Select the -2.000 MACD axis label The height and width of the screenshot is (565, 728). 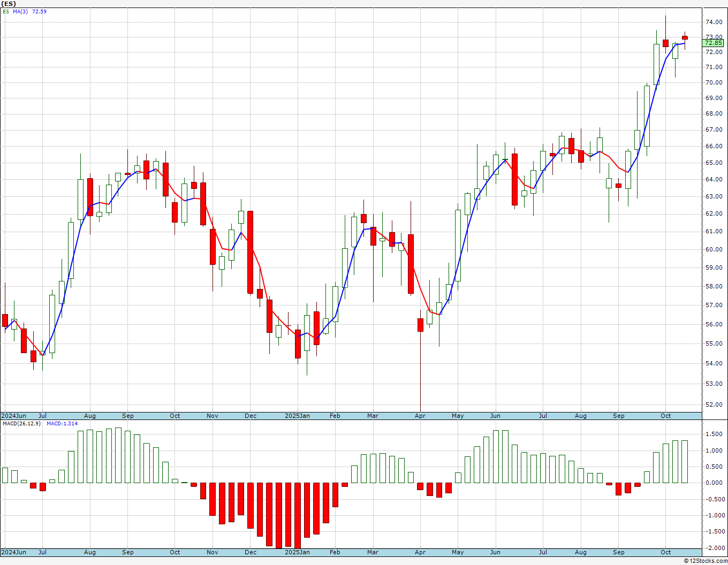point(714,548)
